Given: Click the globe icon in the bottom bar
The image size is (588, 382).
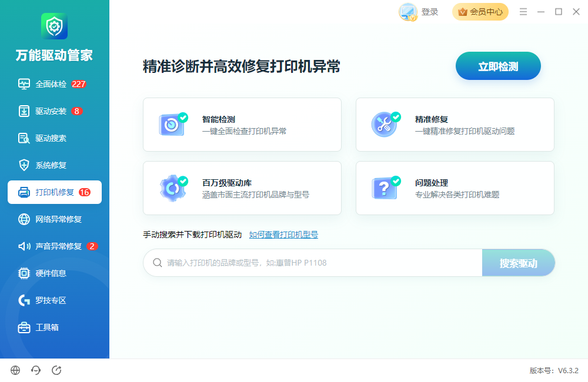Looking at the screenshot, I should (15, 370).
